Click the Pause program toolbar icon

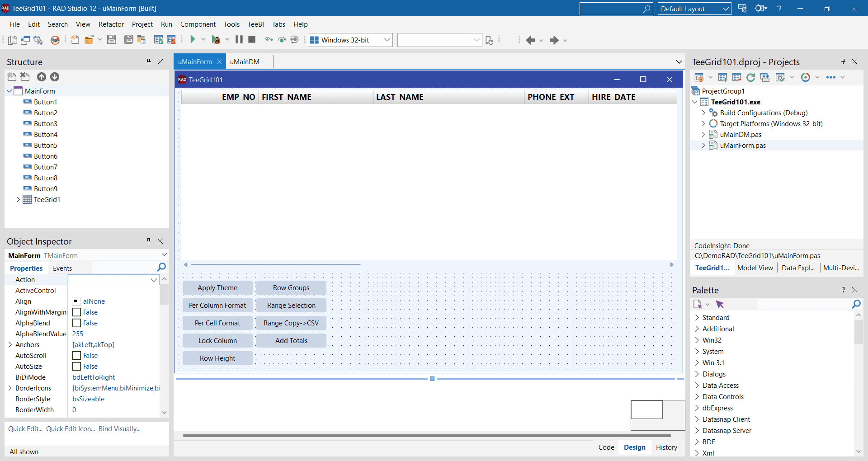tap(239, 40)
